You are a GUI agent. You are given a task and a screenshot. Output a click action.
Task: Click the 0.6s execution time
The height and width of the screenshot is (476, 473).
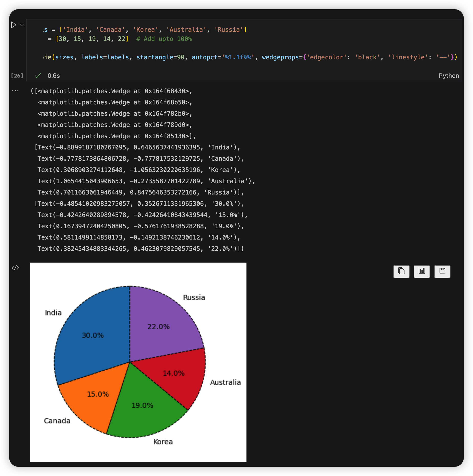tap(54, 76)
